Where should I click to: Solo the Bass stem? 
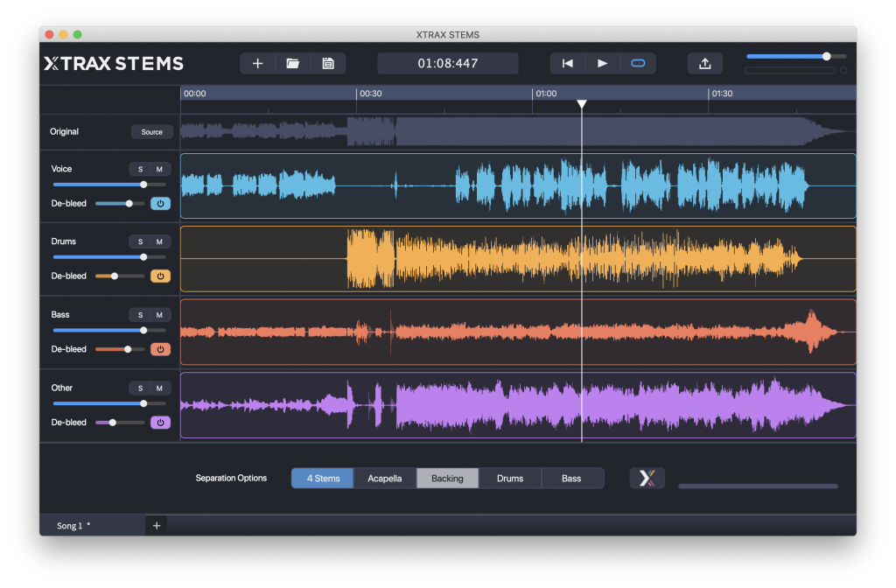pyautogui.click(x=140, y=315)
